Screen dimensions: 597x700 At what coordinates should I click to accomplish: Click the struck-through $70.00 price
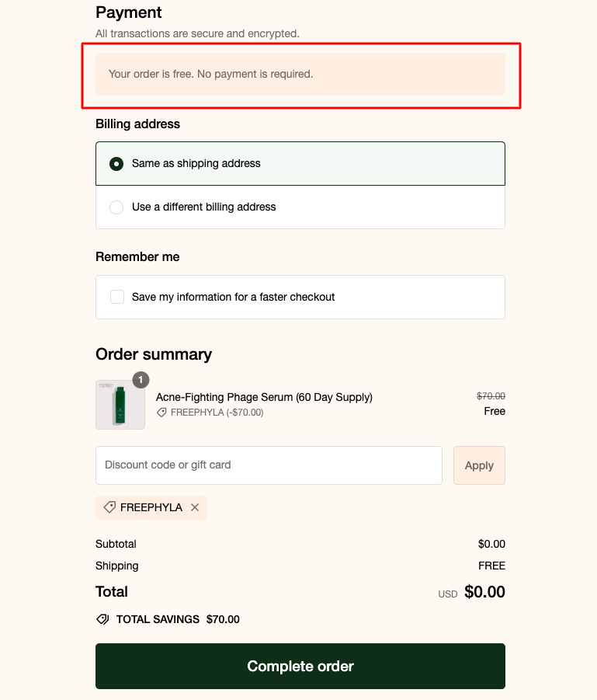click(491, 396)
